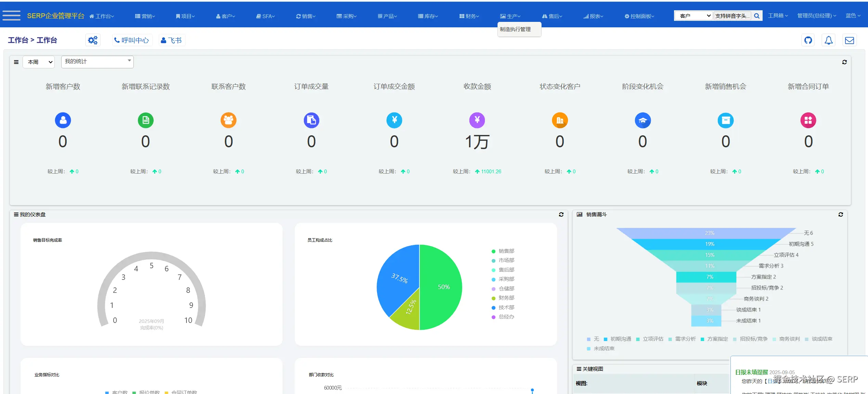
Task: Expand the 我的统计 dropdown
Action: click(97, 62)
